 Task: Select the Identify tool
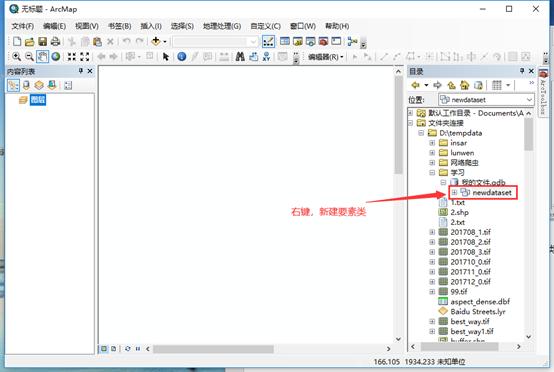point(182,57)
